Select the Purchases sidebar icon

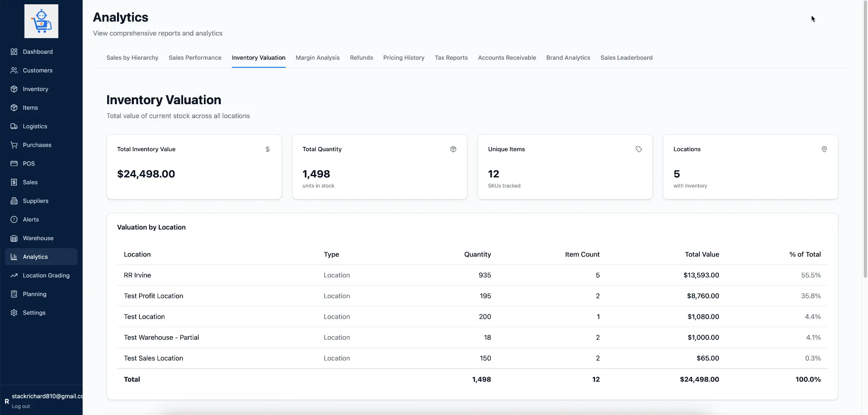pos(14,145)
